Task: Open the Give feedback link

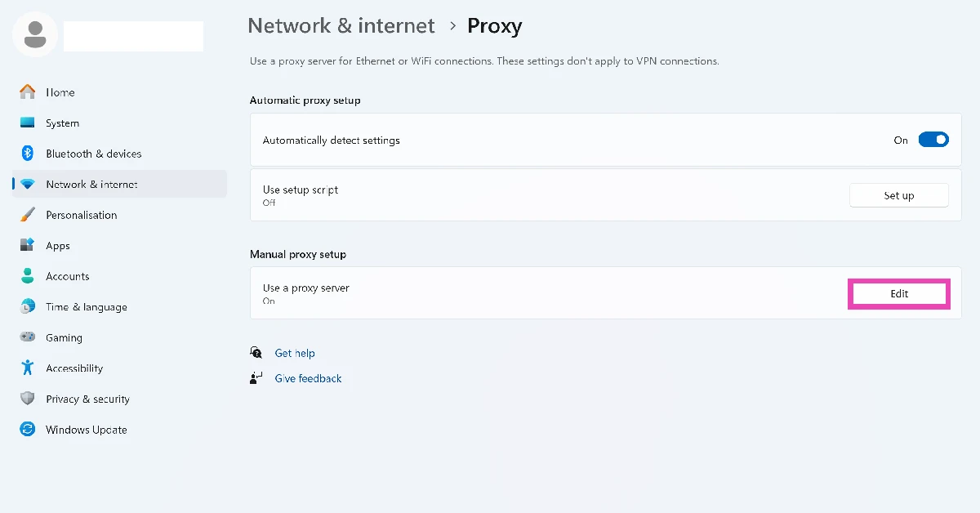Action: click(x=308, y=377)
